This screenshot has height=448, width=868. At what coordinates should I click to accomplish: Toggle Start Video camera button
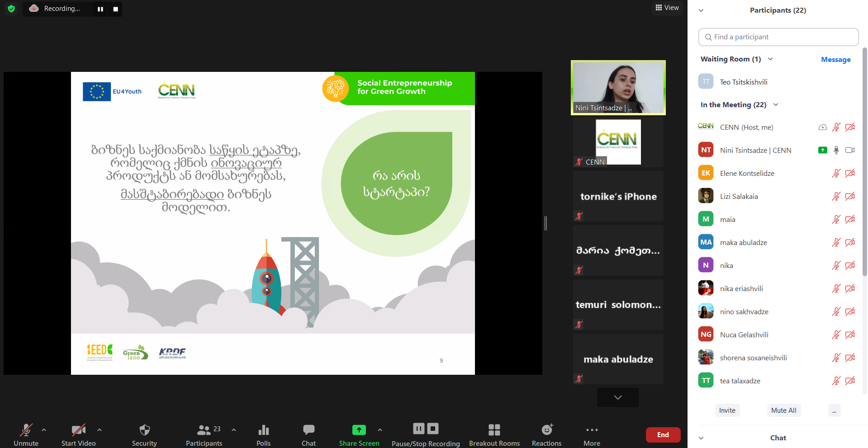click(x=78, y=430)
